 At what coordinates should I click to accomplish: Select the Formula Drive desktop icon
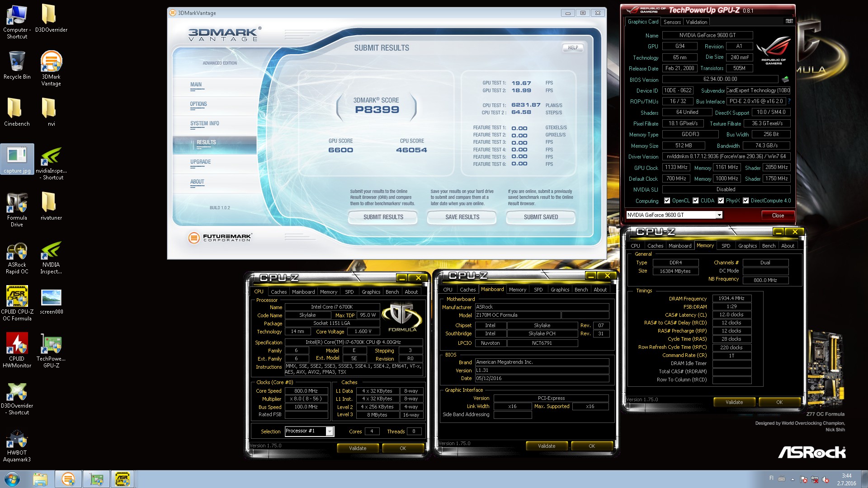pyautogui.click(x=17, y=210)
